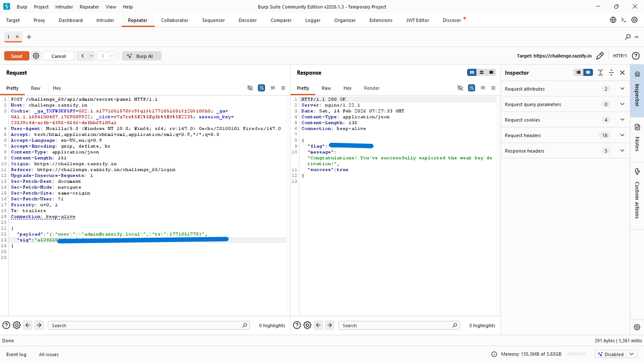Toggle non-printable characters in Request

273,88
